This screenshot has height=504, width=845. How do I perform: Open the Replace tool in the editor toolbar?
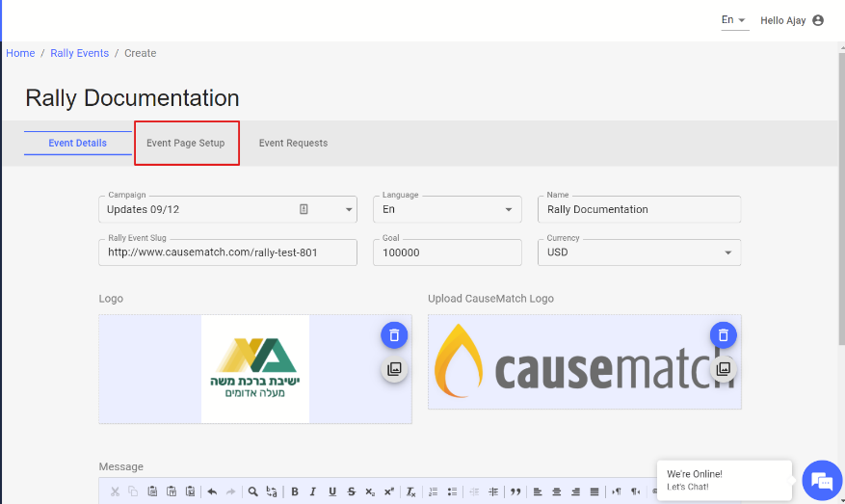(272, 491)
